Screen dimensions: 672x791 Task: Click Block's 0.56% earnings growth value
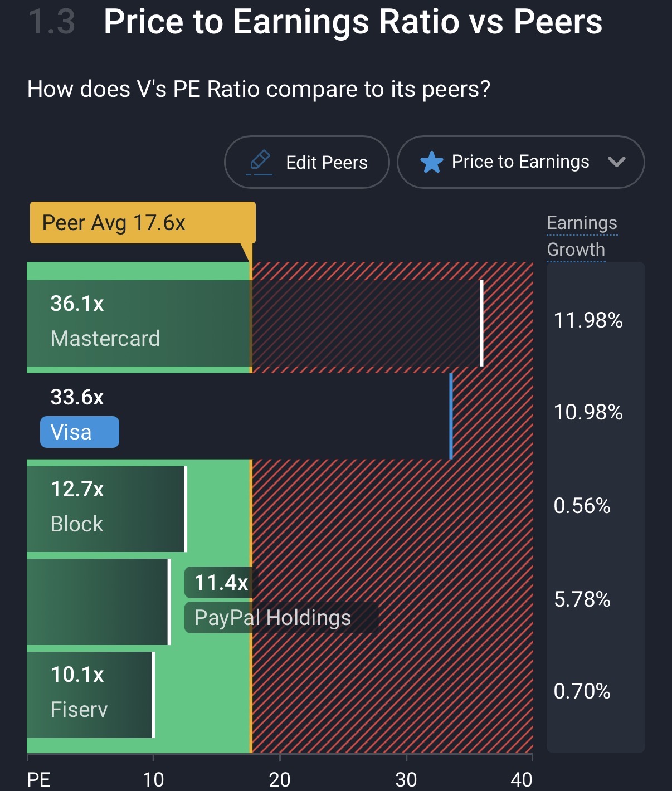582,506
